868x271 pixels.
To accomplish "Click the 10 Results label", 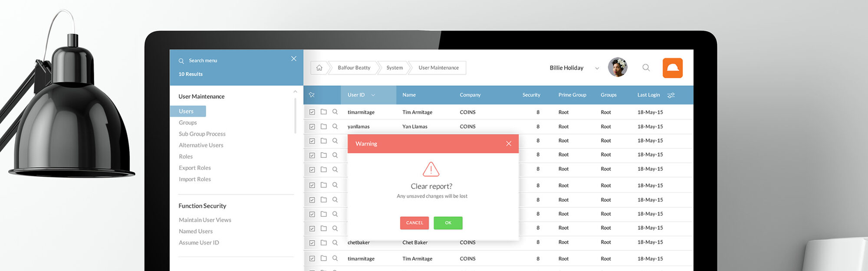I will [x=191, y=74].
